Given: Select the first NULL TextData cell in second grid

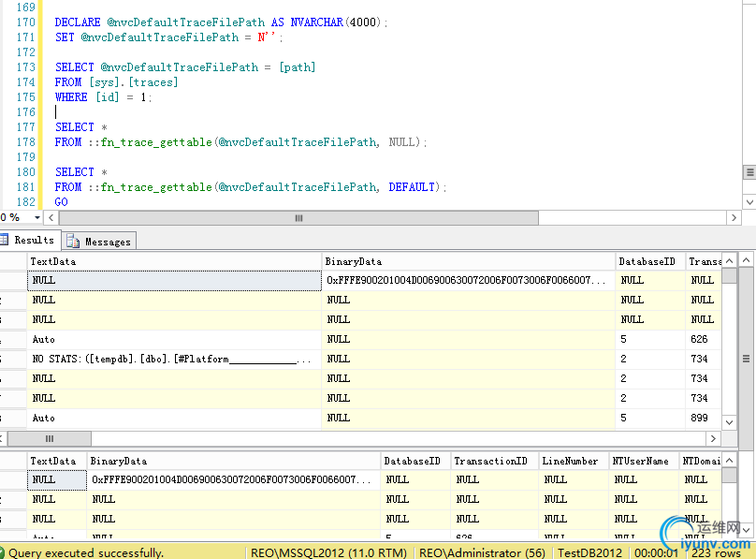Looking at the screenshot, I should pos(57,480).
